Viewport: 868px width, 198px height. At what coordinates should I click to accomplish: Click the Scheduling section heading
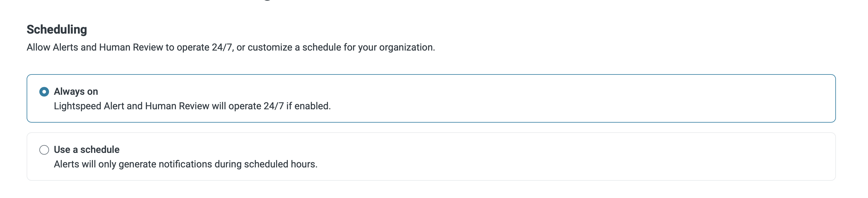tap(57, 30)
